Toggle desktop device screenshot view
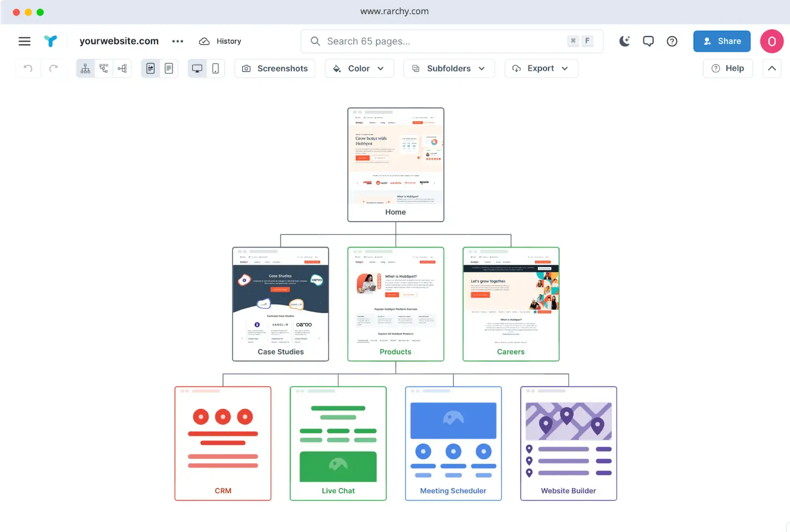Screen dimensions: 790x532 pyautogui.click(x=197, y=68)
